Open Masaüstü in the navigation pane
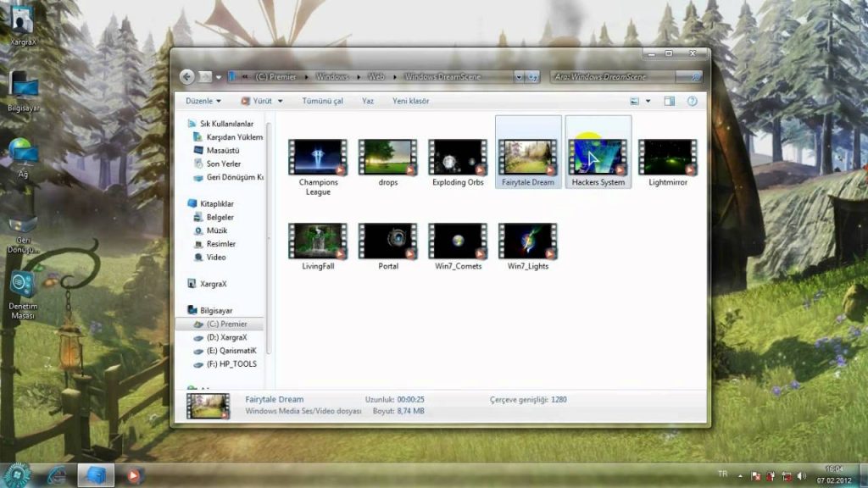The image size is (868, 488). pos(223,150)
